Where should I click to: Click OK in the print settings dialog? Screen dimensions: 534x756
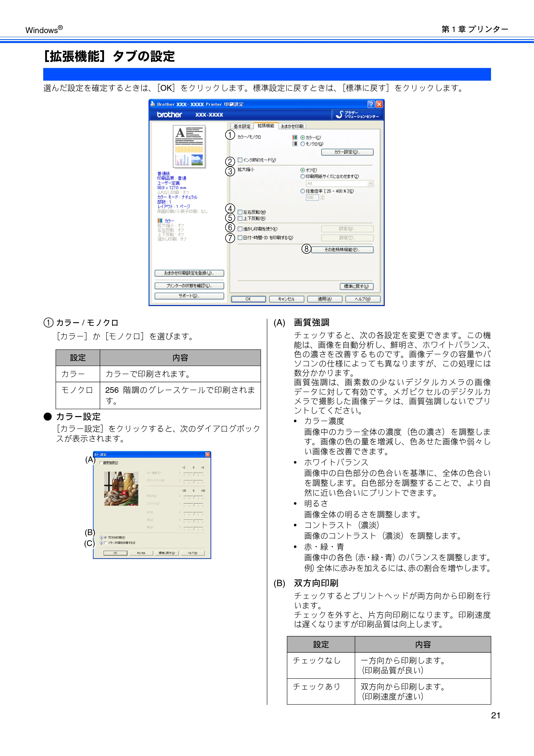pos(248,299)
